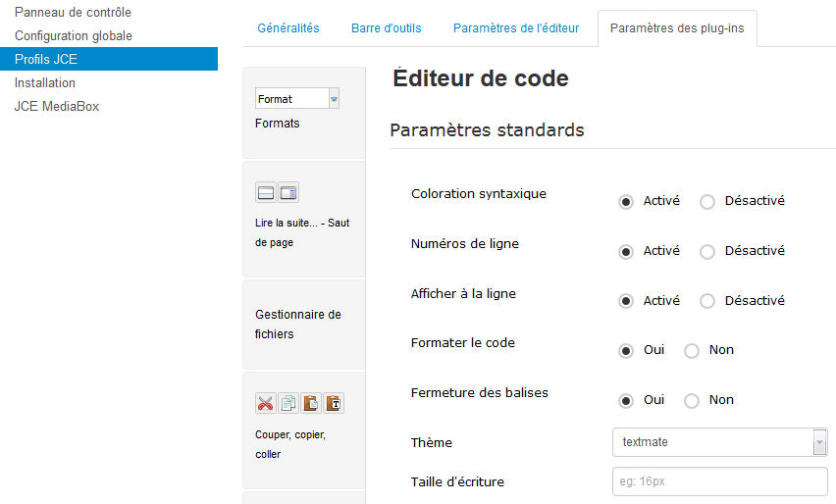The image size is (836, 504).
Task: Switch to the Généralités tab
Action: [288, 28]
